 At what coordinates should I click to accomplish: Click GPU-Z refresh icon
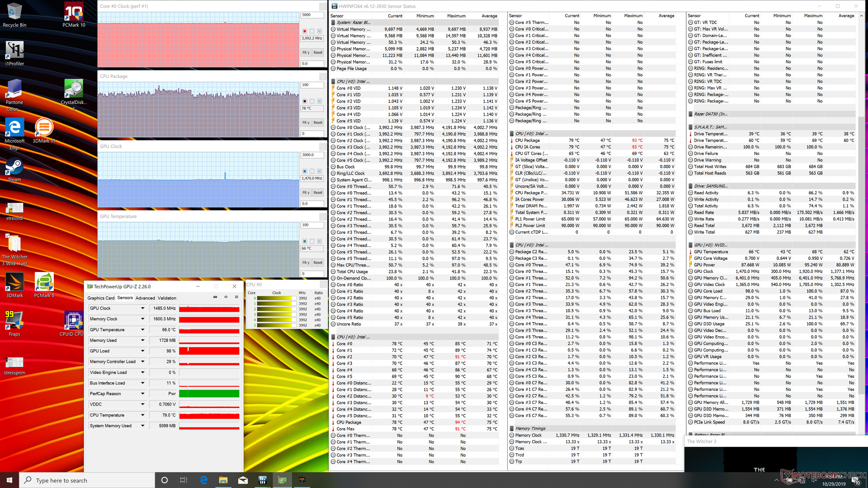[226, 297]
